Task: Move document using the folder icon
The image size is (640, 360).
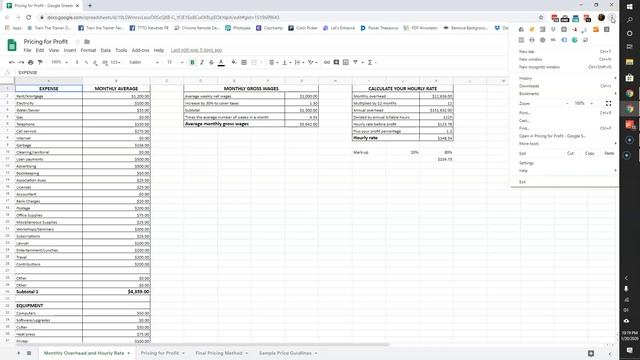Action: click(x=87, y=42)
